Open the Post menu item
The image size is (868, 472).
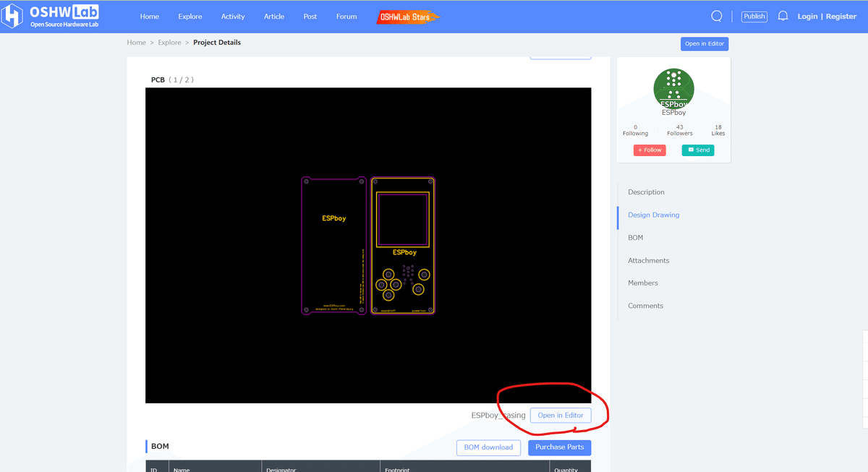[310, 17]
